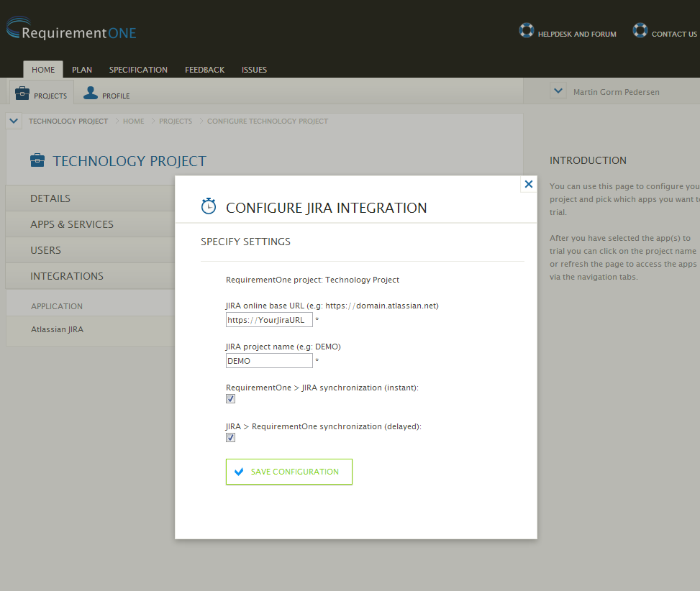Open the APPS & SERVICES section
The image size is (700, 591).
tap(90, 224)
